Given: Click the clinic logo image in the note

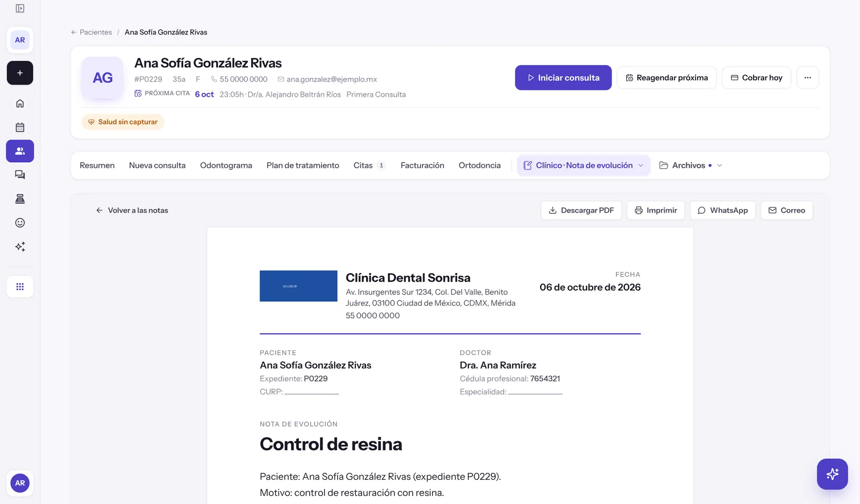Looking at the screenshot, I should [x=298, y=286].
